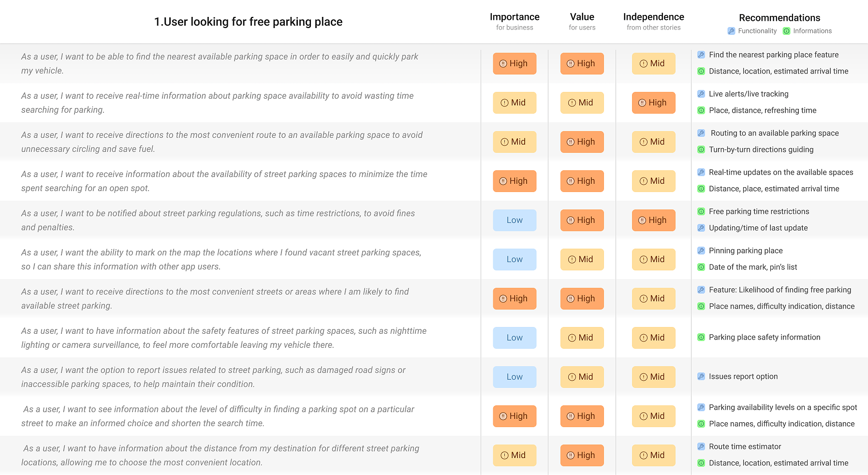Click wrench icon beside 'Live alerts/live tracking'
868x475 pixels.
click(701, 94)
